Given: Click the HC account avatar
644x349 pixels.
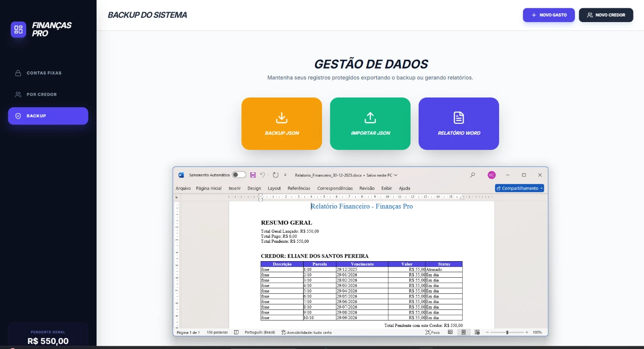Looking at the screenshot, I should point(492,175).
